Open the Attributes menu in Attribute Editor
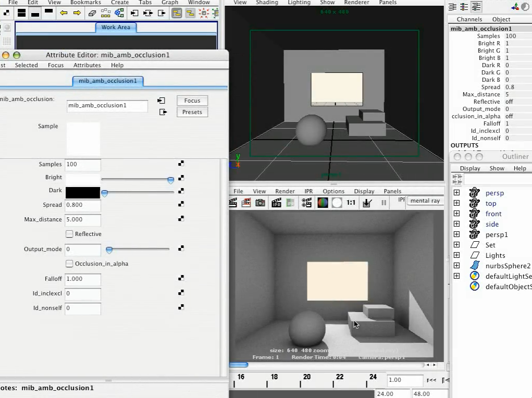The width and height of the screenshot is (532, 398). click(87, 65)
